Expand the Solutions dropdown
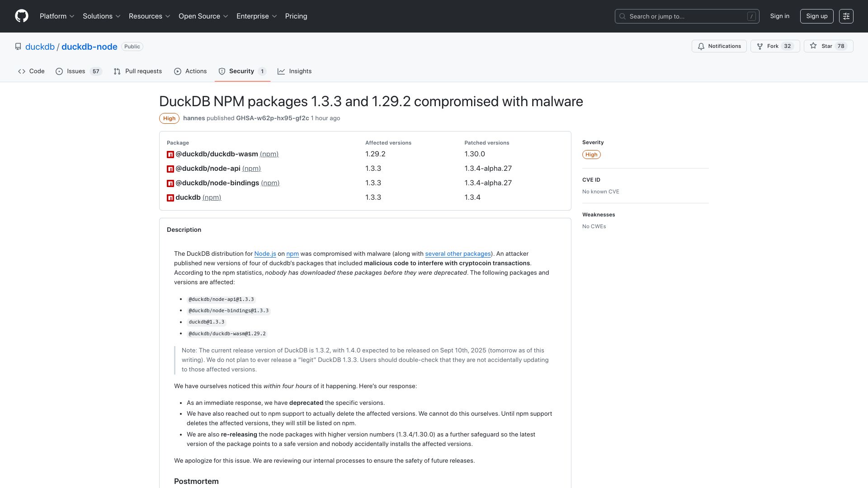The image size is (868, 488). tap(102, 16)
